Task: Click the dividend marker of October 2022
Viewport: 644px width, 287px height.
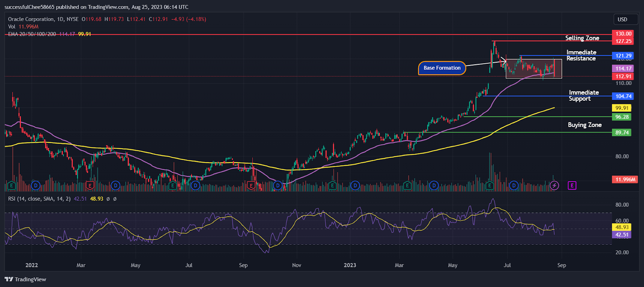Action: (277, 185)
